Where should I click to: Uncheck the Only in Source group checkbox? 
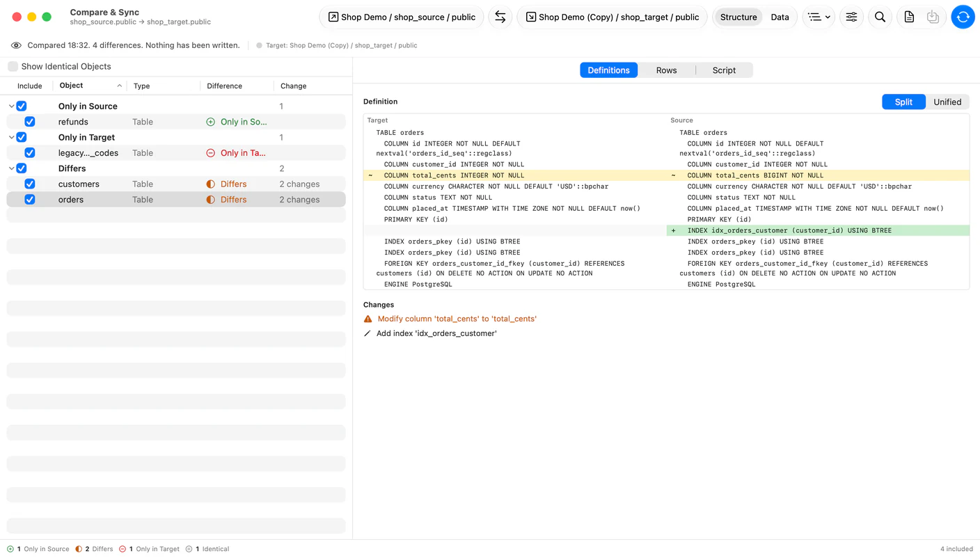pyautogui.click(x=22, y=106)
